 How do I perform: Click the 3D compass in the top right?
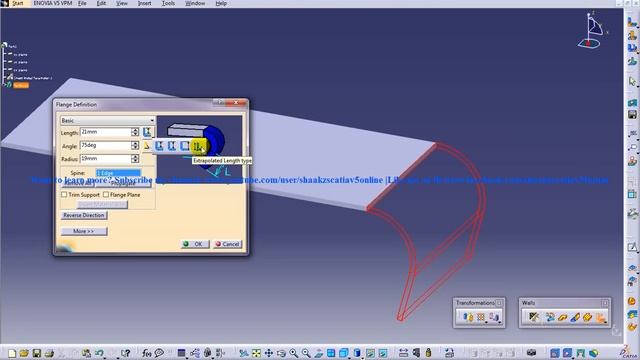click(592, 31)
